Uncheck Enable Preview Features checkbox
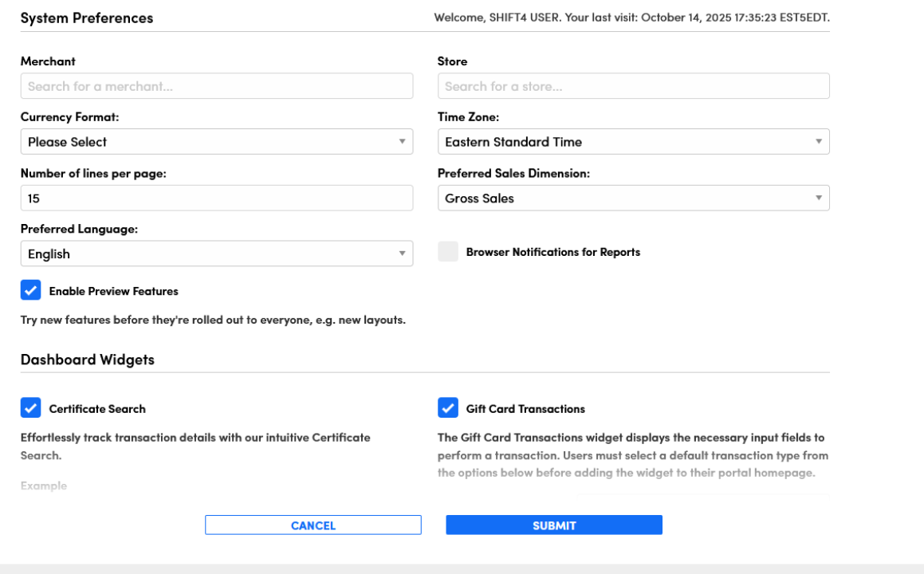 [31, 291]
